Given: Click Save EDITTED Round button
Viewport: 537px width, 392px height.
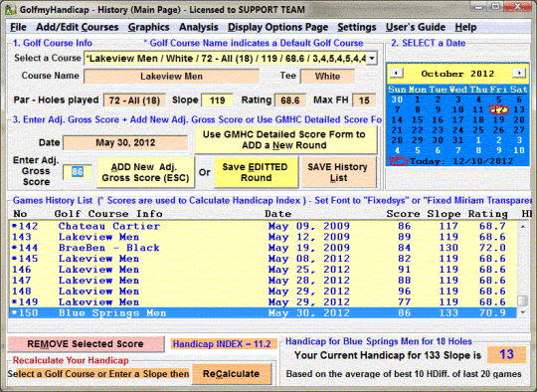Looking at the screenshot, I should pos(256,172).
